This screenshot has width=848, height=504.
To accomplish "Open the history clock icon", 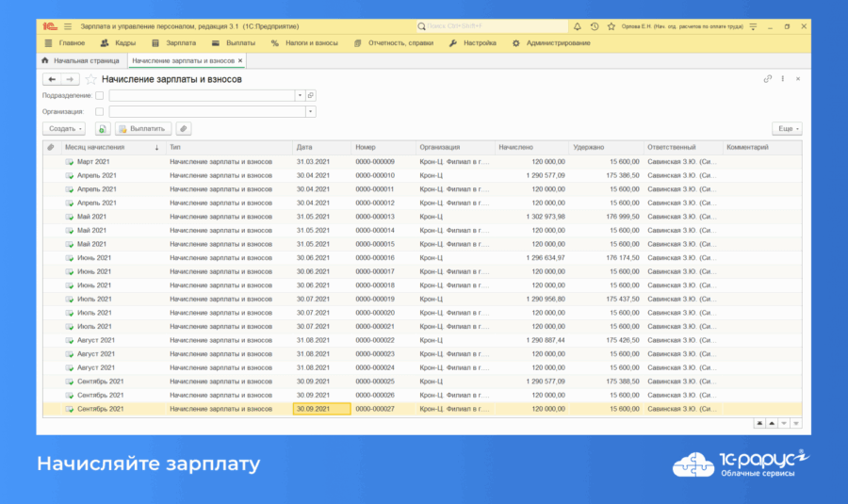I will [595, 26].
